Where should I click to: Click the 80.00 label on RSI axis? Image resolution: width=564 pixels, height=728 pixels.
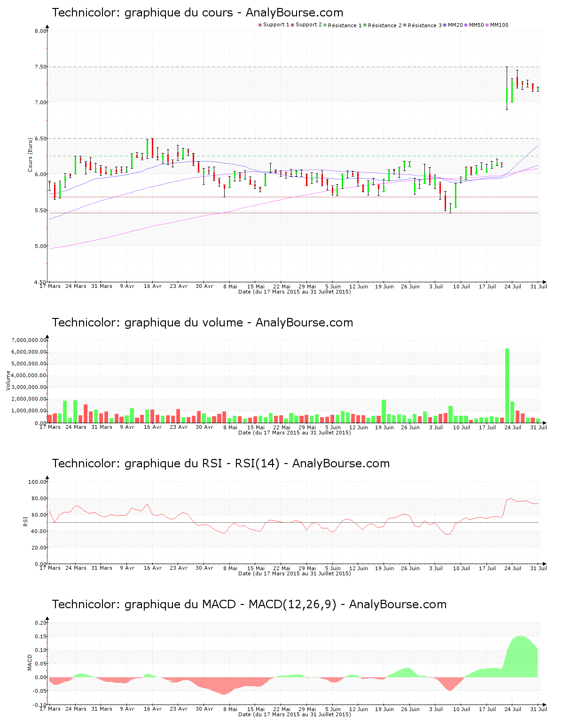pyautogui.click(x=37, y=498)
